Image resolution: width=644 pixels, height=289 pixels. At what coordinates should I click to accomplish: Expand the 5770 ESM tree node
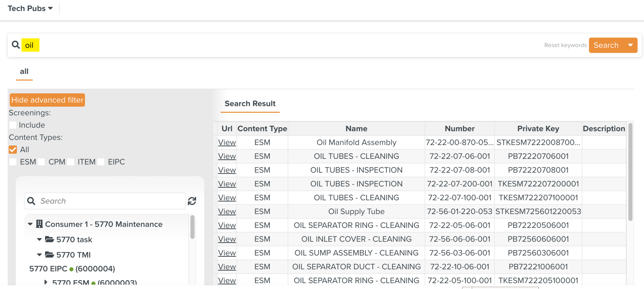click(x=46, y=282)
